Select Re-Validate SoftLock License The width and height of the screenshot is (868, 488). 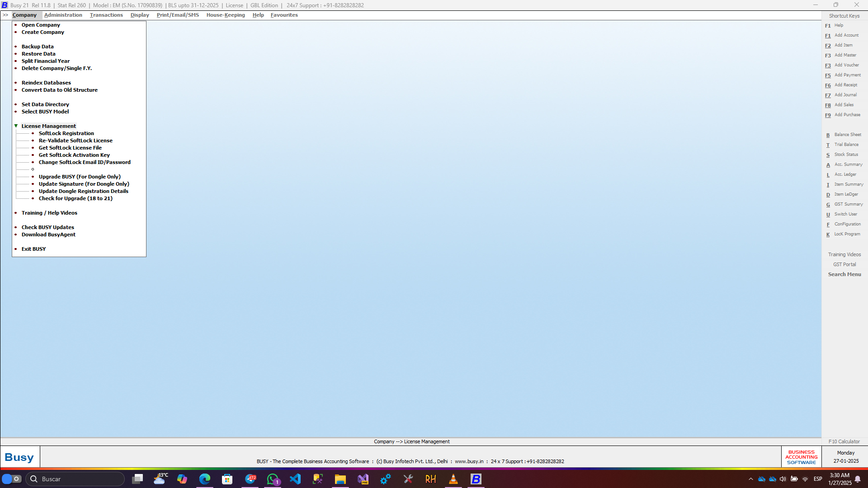point(75,141)
